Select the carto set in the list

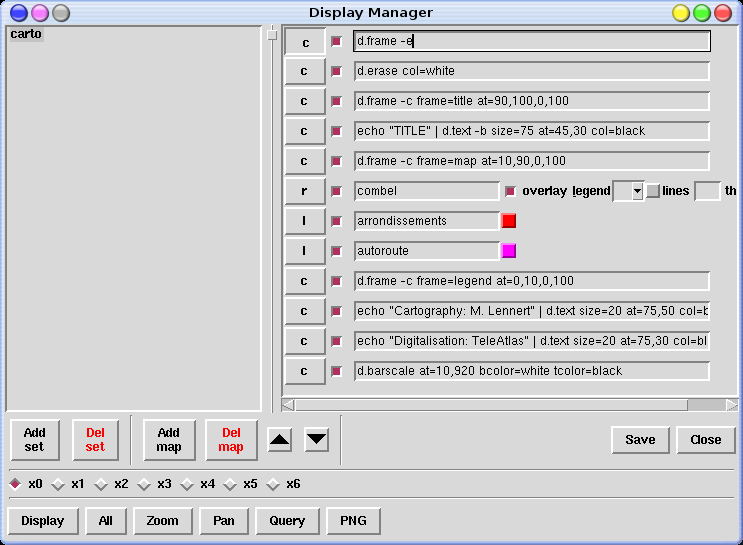coord(26,35)
